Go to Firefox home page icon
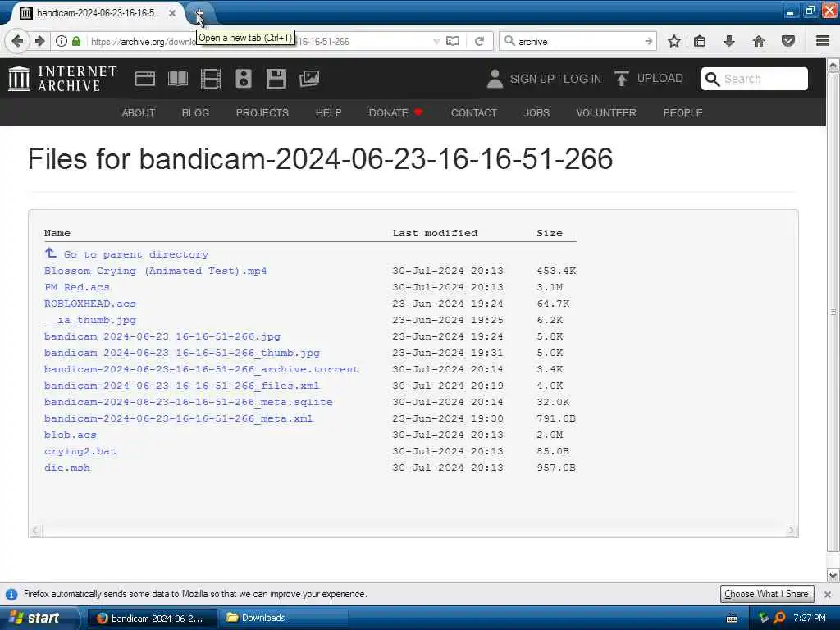 click(759, 41)
